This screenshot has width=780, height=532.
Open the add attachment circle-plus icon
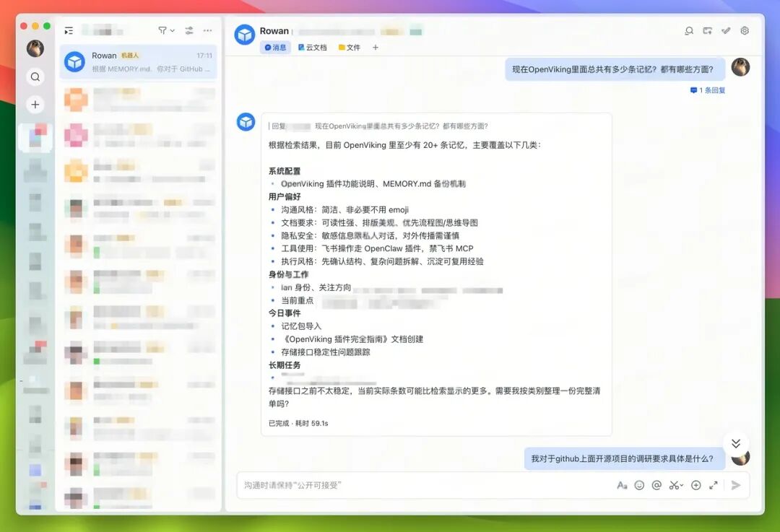[696, 485]
